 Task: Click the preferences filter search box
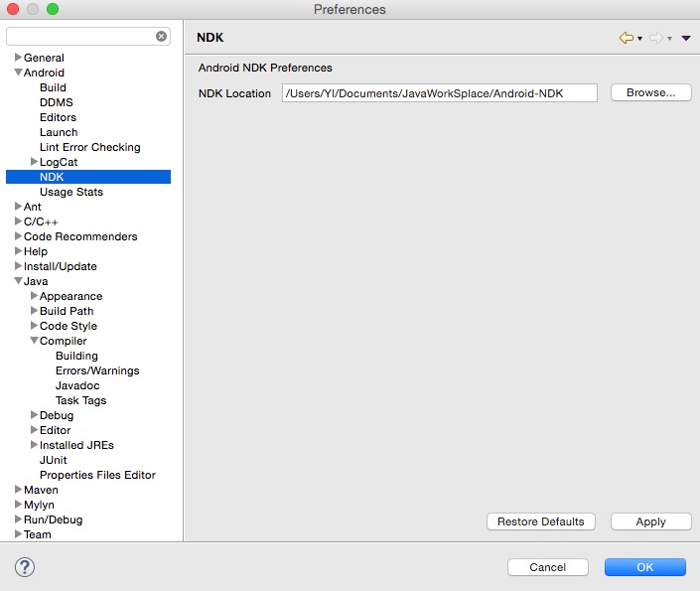click(x=79, y=37)
